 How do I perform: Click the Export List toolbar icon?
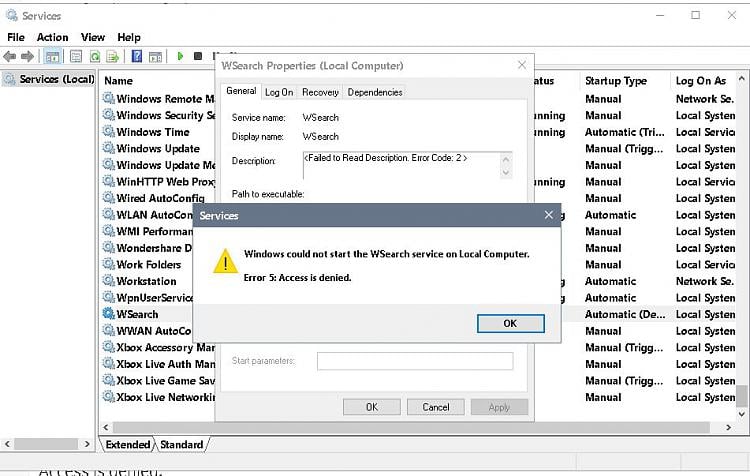pos(113,56)
